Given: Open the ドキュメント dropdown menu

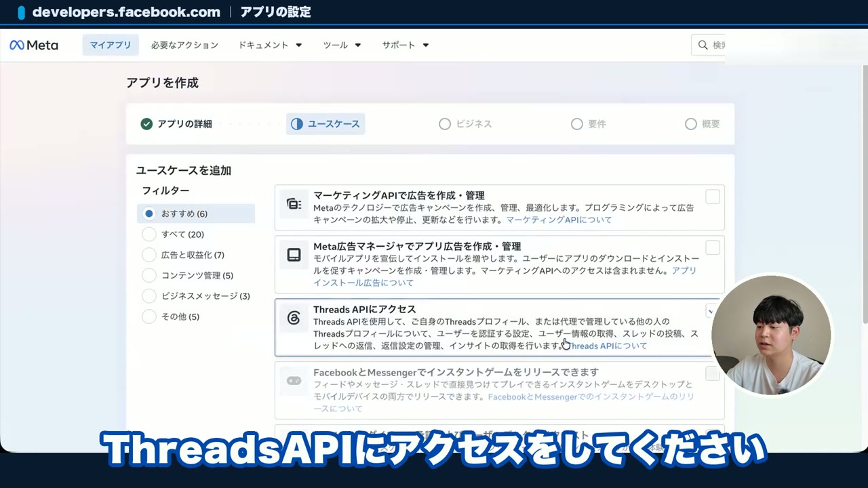Looking at the screenshot, I should [270, 45].
